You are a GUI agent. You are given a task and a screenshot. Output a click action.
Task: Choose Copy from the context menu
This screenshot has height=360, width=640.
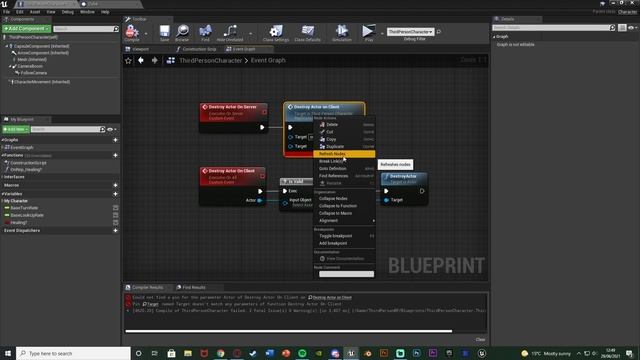point(344,139)
